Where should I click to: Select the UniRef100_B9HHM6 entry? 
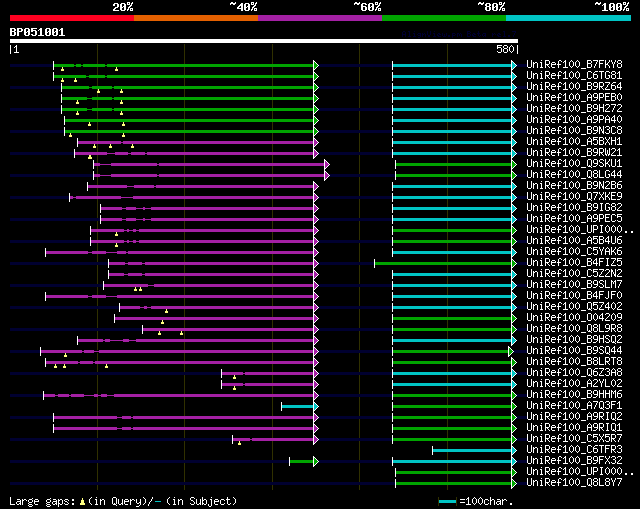(574, 395)
